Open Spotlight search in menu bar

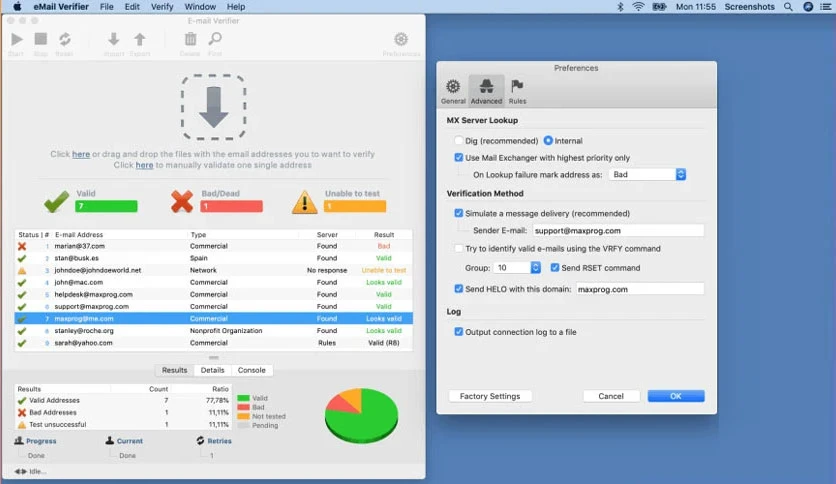788,7
